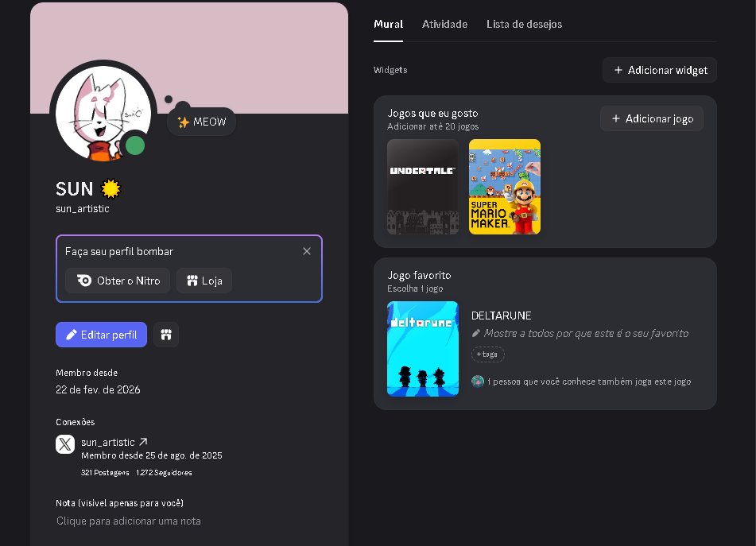
Task: Click the Obter o Nitro button
Action: click(x=118, y=281)
